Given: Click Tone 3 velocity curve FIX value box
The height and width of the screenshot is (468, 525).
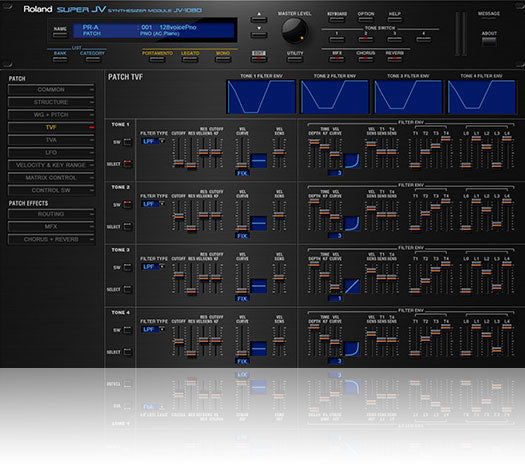Looking at the screenshot, I should pos(242,299).
